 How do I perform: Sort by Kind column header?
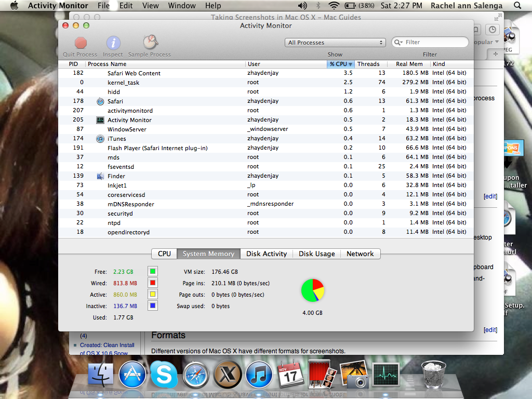(452, 64)
